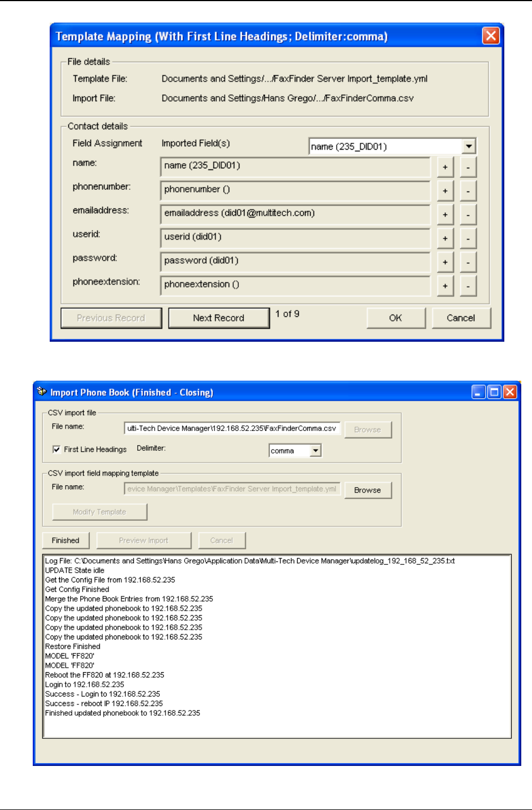Click the Import Phone Book title bar icon

click(x=41, y=391)
